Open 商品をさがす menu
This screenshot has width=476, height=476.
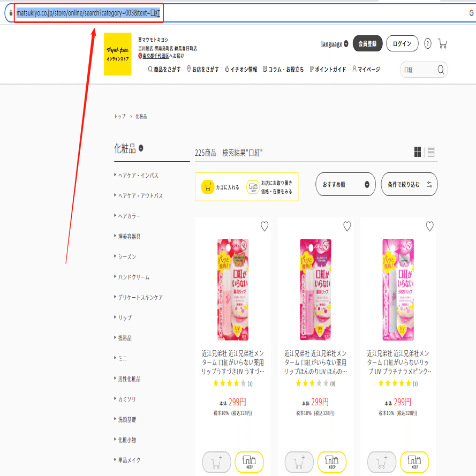[164, 70]
